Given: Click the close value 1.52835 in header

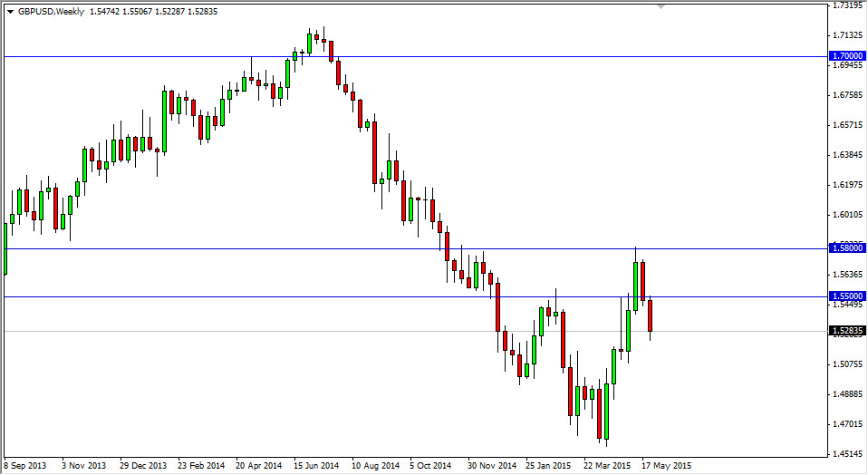Looking at the screenshot, I should click(203, 12).
